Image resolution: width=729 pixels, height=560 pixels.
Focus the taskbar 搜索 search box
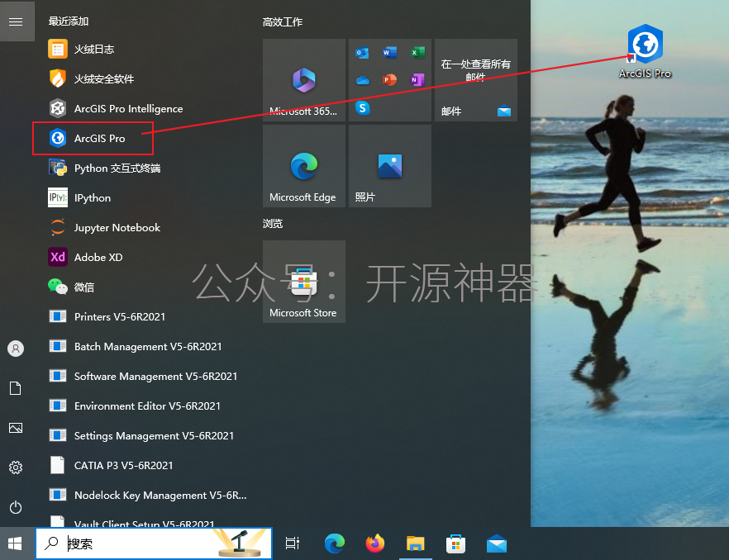point(154,543)
